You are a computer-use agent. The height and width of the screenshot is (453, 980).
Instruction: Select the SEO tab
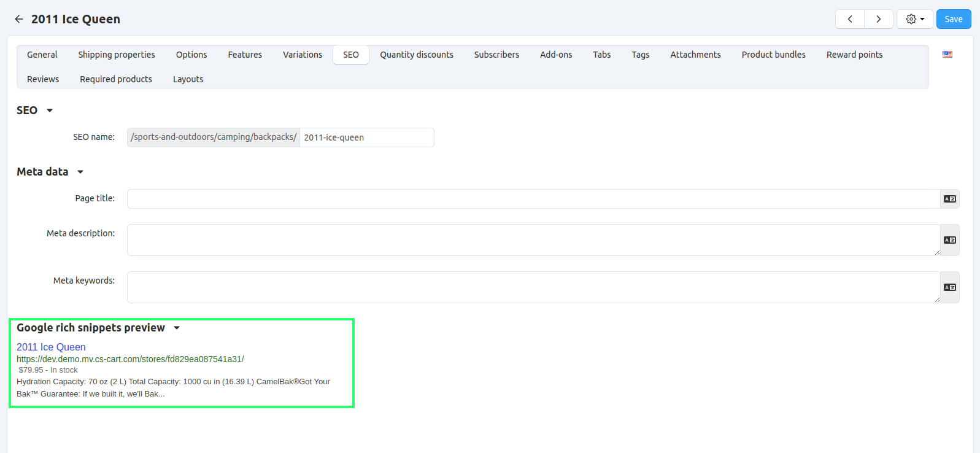[x=351, y=55]
